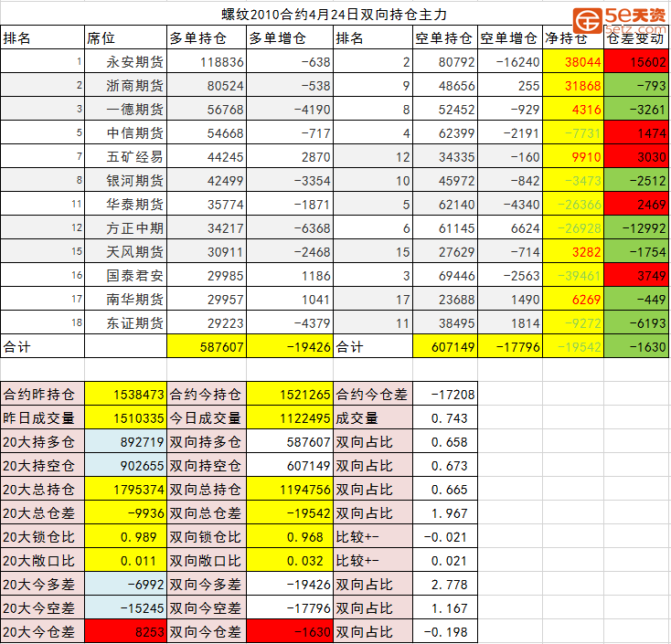Select the 20大敞口比 value 0.011
671x644 pixels.
point(125,560)
